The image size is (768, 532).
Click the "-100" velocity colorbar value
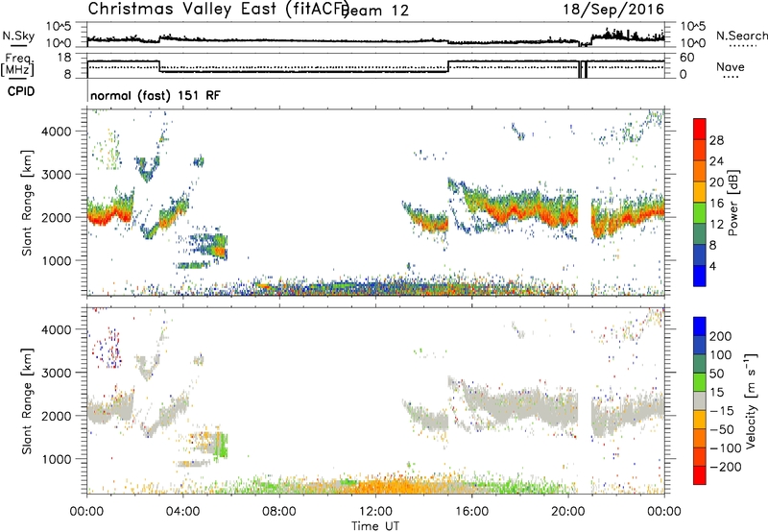coord(726,448)
